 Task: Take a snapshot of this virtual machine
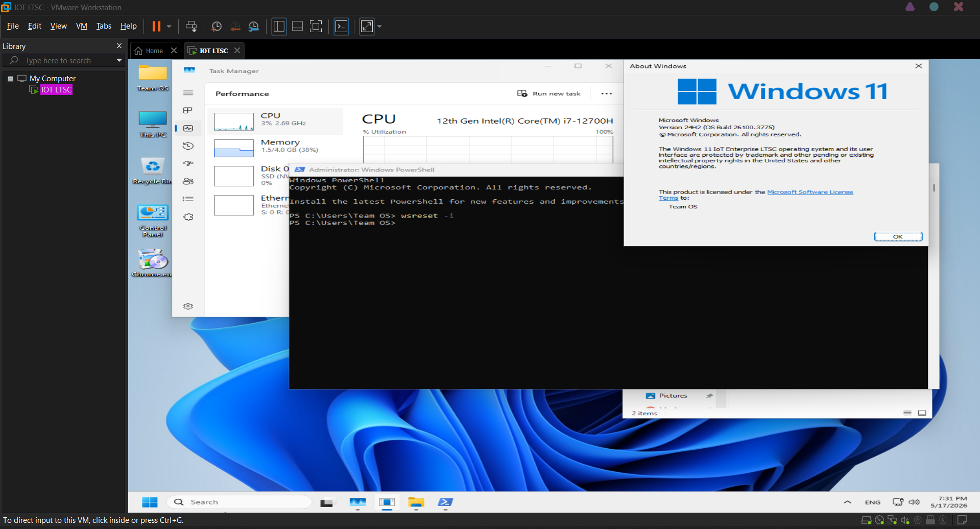tap(216, 26)
